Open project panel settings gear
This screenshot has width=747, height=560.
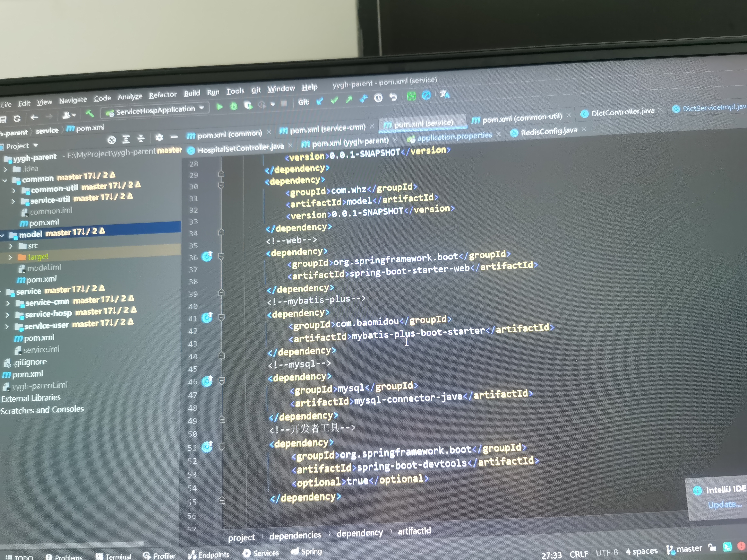click(x=159, y=137)
